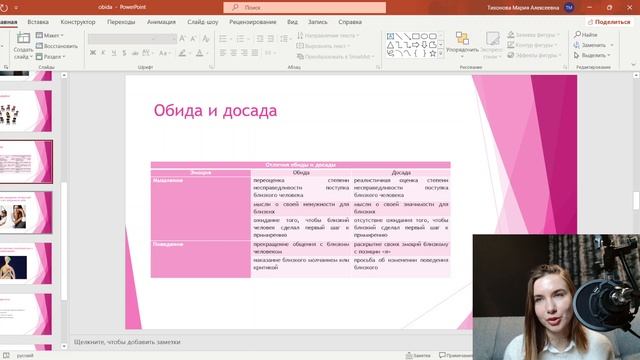Image resolution: width=640 pixels, height=360 pixels.
Task: Open the shape outline Контур фигуры dropdown
Action: pyautogui.click(x=533, y=45)
